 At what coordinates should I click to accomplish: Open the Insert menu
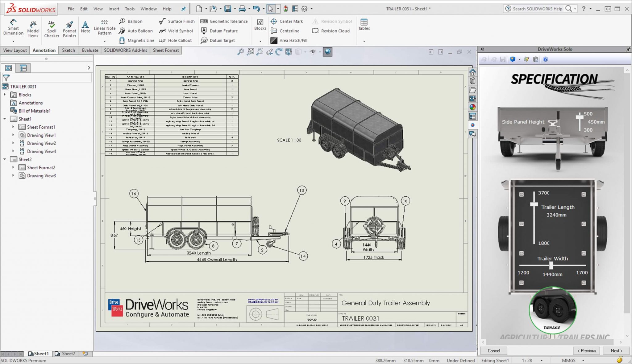[114, 9]
